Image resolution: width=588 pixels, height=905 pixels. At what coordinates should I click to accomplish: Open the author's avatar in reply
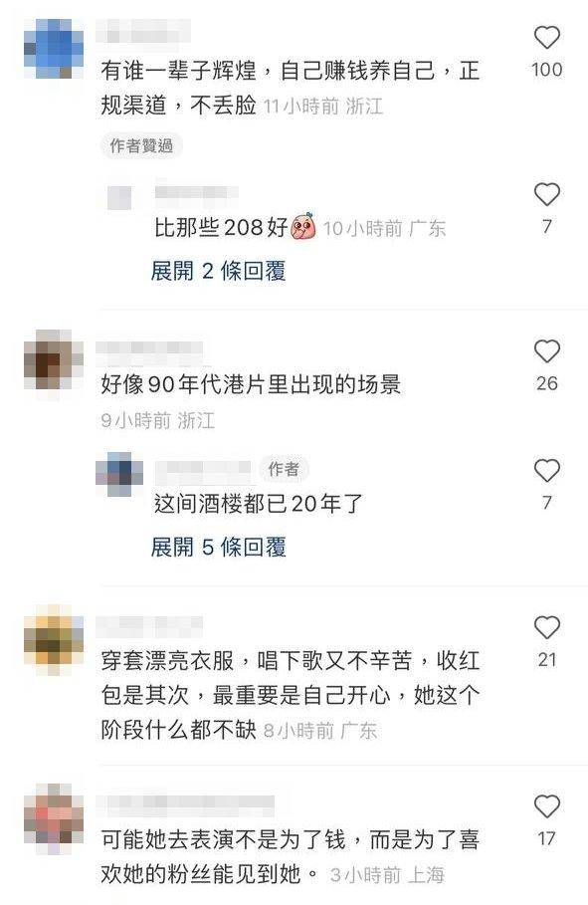click(x=119, y=475)
